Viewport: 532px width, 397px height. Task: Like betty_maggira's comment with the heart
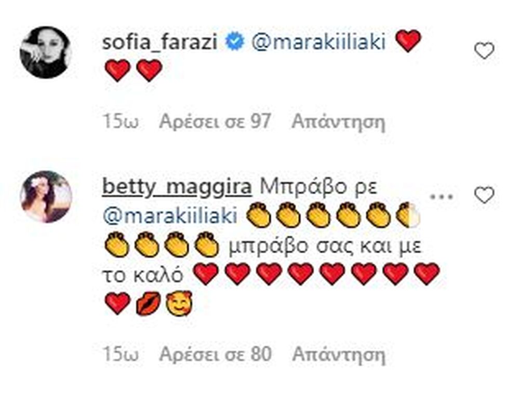tap(484, 196)
